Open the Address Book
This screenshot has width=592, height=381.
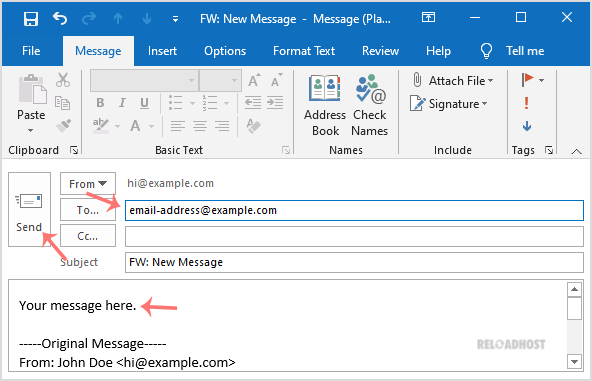325,106
